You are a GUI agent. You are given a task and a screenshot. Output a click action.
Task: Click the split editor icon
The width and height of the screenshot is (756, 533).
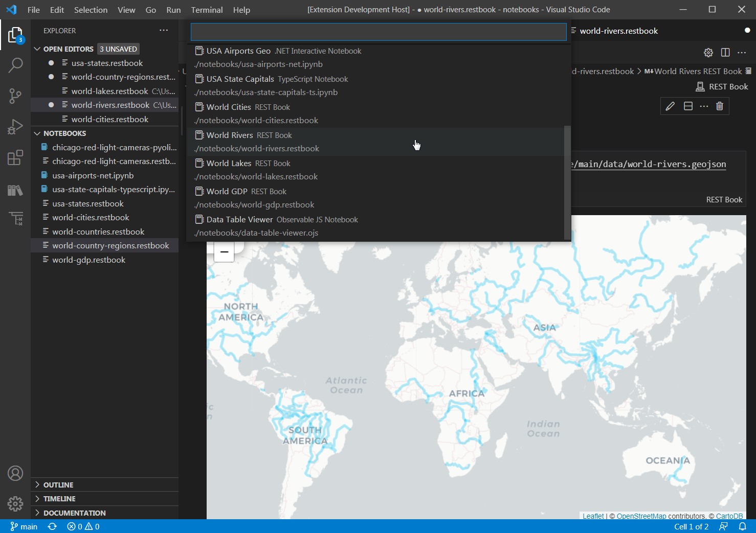click(725, 53)
